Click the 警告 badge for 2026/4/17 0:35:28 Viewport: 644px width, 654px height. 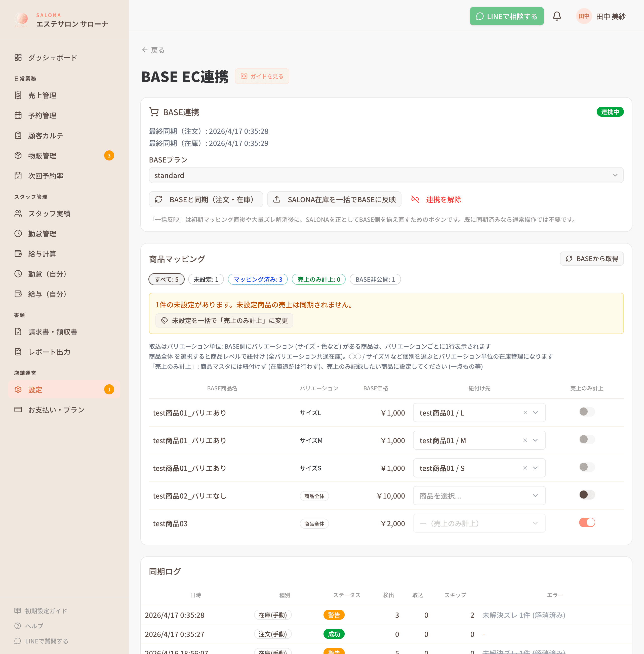tap(334, 615)
